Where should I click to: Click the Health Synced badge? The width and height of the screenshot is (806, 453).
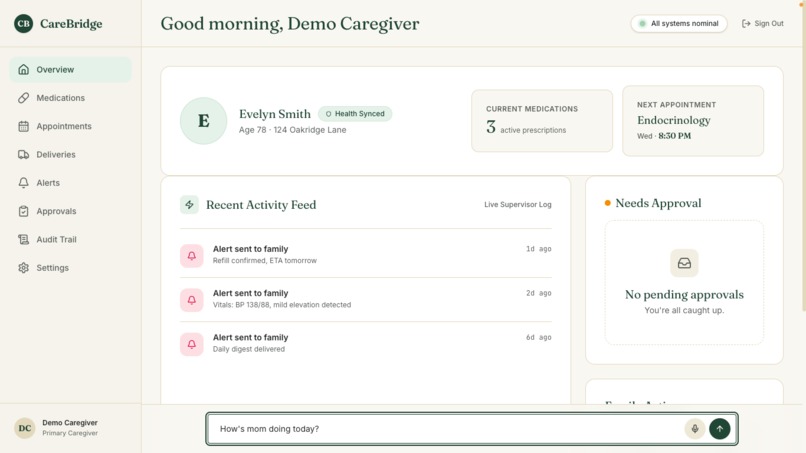(x=355, y=114)
